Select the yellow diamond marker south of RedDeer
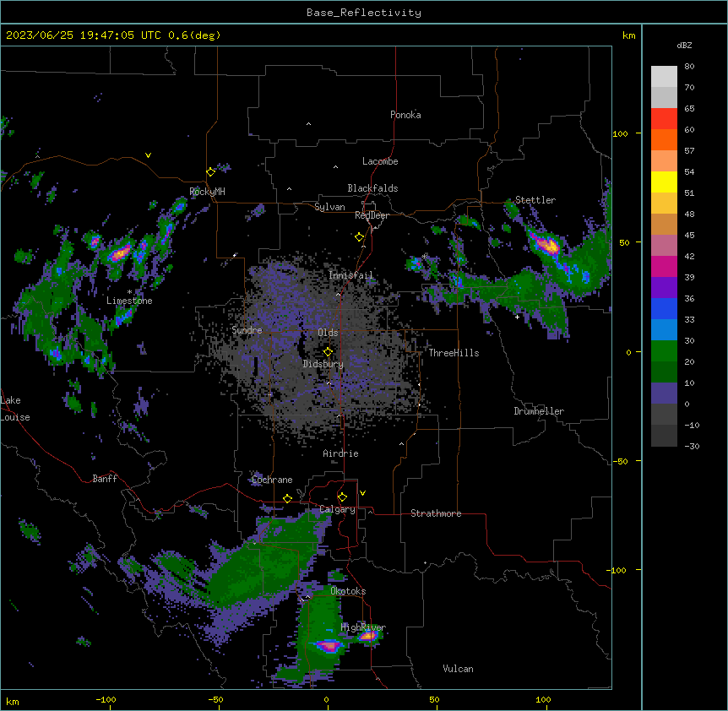This screenshot has height=711, width=728. click(359, 237)
